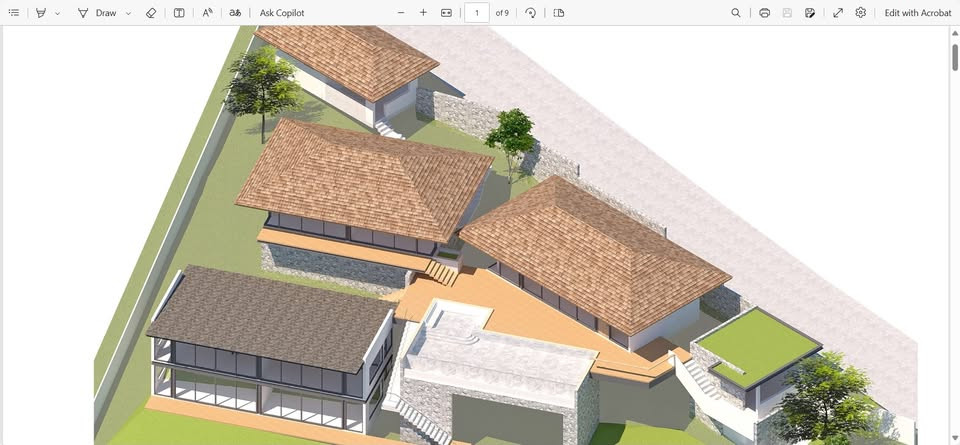Click the Add text box icon
This screenshot has height=445, width=960.
point(179,13)
